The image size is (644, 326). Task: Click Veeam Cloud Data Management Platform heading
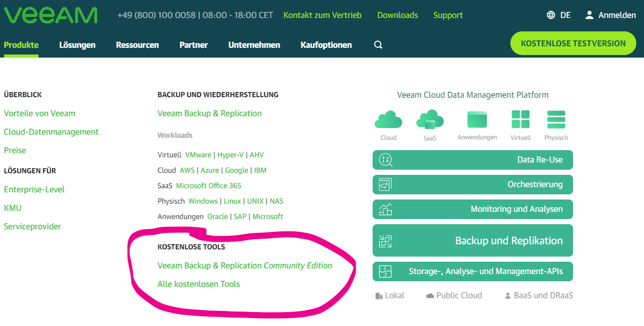(473, 95)
